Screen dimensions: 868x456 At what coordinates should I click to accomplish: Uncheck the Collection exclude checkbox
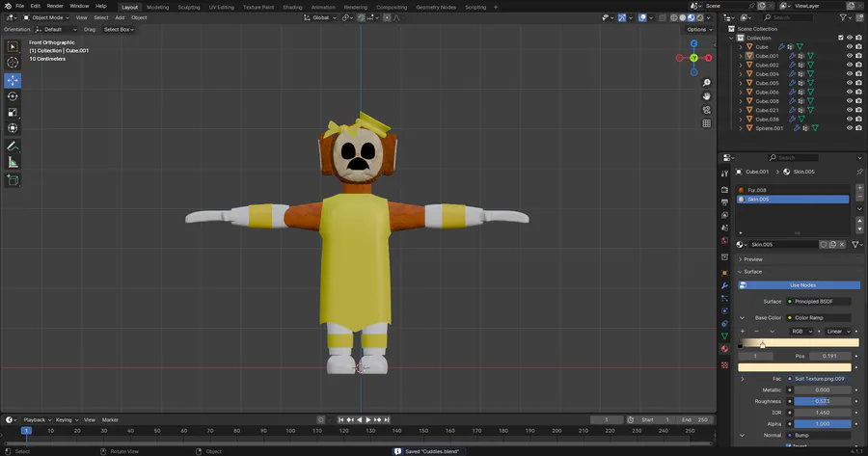coord(839,38)
